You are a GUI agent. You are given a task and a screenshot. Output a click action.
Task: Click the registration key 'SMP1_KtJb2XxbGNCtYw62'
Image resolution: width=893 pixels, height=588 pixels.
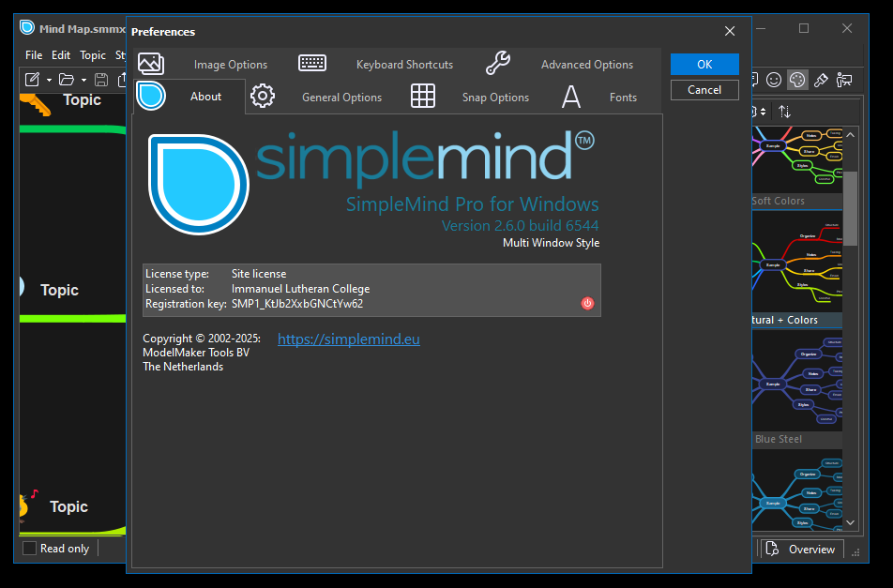(x=297, y=304)
